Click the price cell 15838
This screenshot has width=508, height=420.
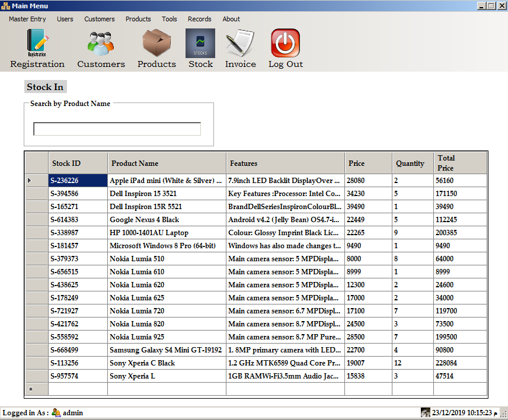(x=368, y=376)
